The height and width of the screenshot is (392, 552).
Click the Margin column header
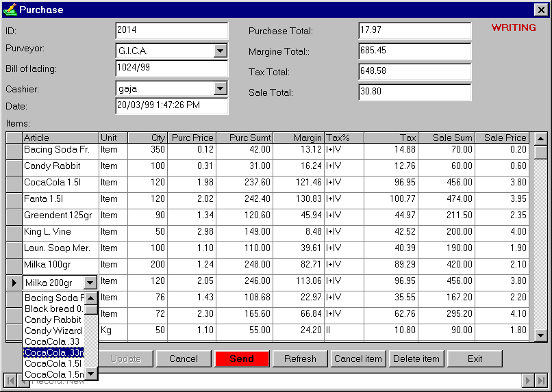(x=299, y=138)
